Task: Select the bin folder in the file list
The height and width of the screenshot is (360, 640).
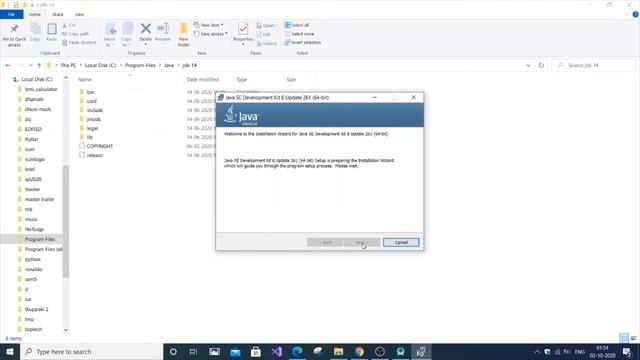Action: tap(90, 92)
